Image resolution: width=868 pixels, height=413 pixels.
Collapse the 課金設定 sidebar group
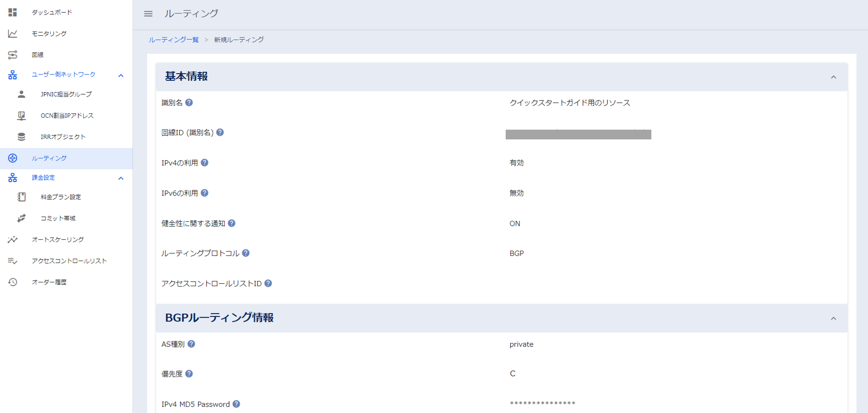coord(121,178)
